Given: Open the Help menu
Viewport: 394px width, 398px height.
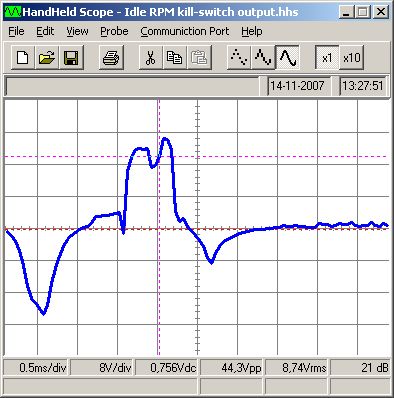Looking at the screenshot, I should 252,31.
